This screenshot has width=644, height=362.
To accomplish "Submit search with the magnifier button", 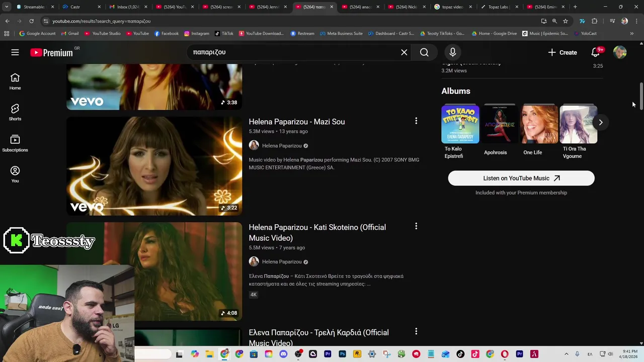I will 424,52.
